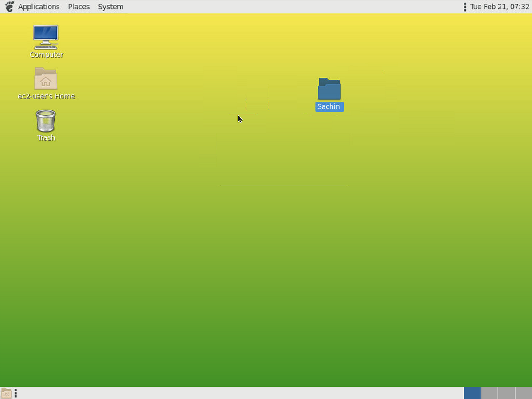
Task: Click the grip handle beside the clock
Action: pos(465,6)
